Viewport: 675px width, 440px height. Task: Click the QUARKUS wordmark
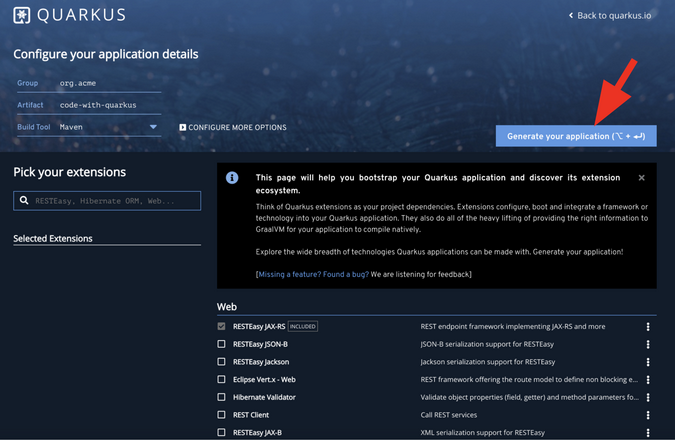point(81,15)
